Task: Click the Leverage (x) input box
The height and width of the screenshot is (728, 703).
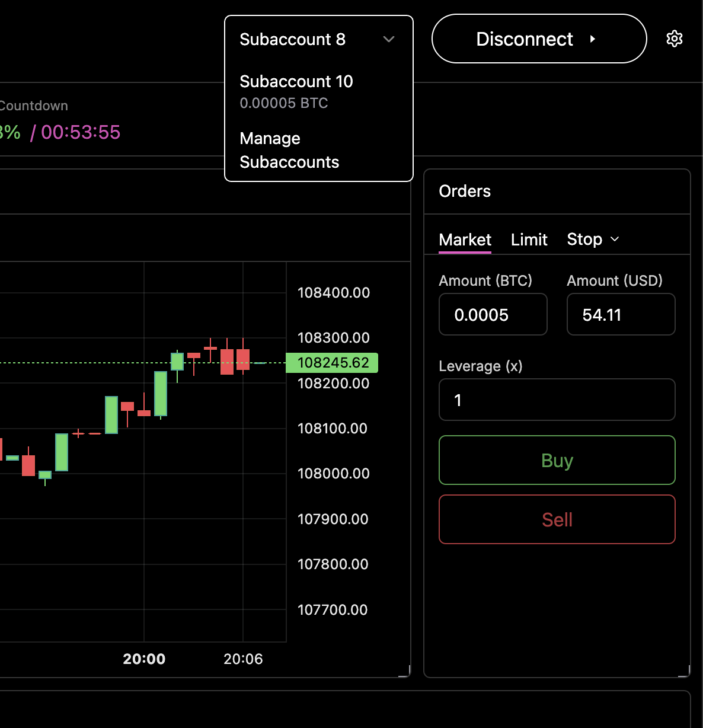Action: [557, 400]
